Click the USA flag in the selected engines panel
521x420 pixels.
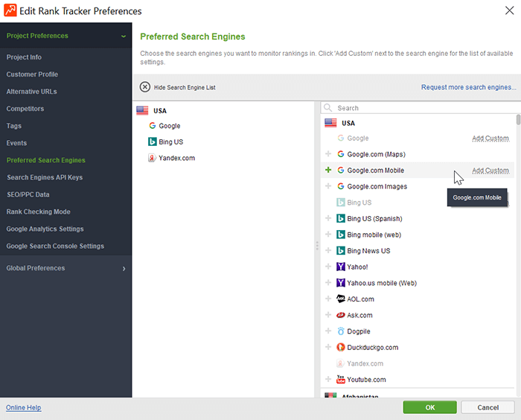point(142,110)
